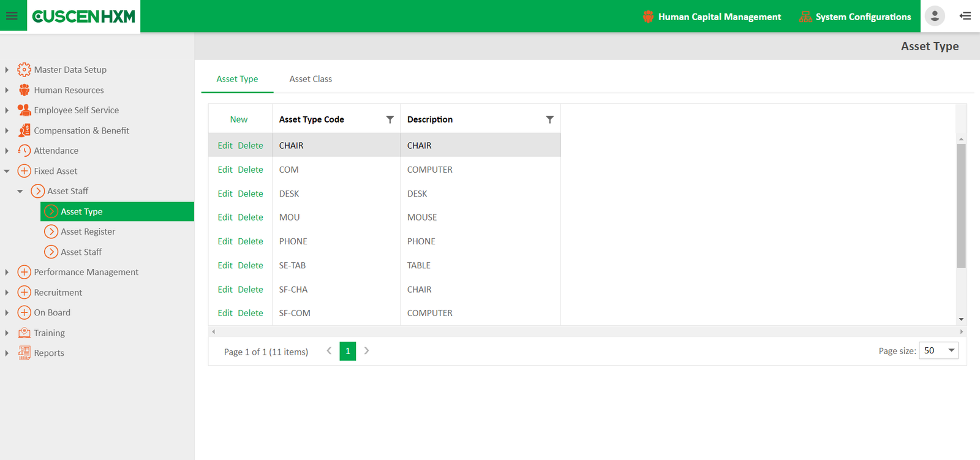Click the Master Data Setup gear icon
This screenshot has height=460, width=980.
[x=24, y=70]
